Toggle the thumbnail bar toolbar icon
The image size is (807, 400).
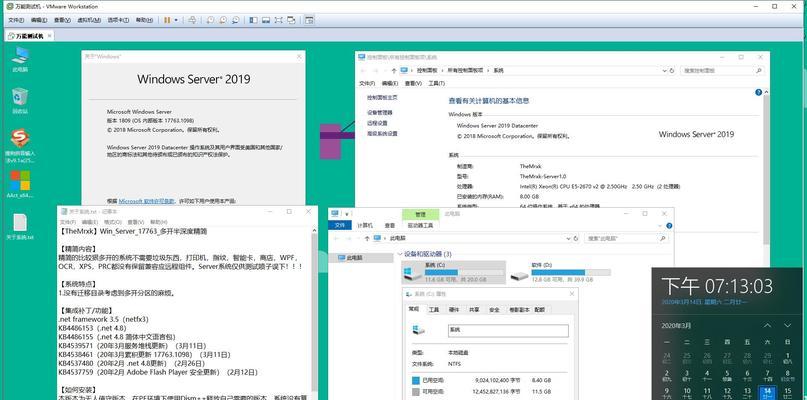pyautogui.click(x=266, y=20)
